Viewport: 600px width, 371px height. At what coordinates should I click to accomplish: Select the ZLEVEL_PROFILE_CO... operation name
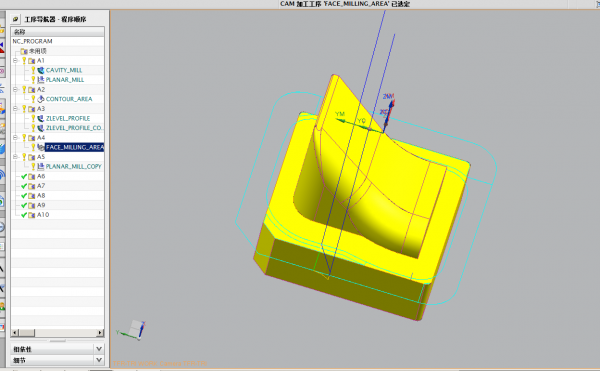point(74,128)
